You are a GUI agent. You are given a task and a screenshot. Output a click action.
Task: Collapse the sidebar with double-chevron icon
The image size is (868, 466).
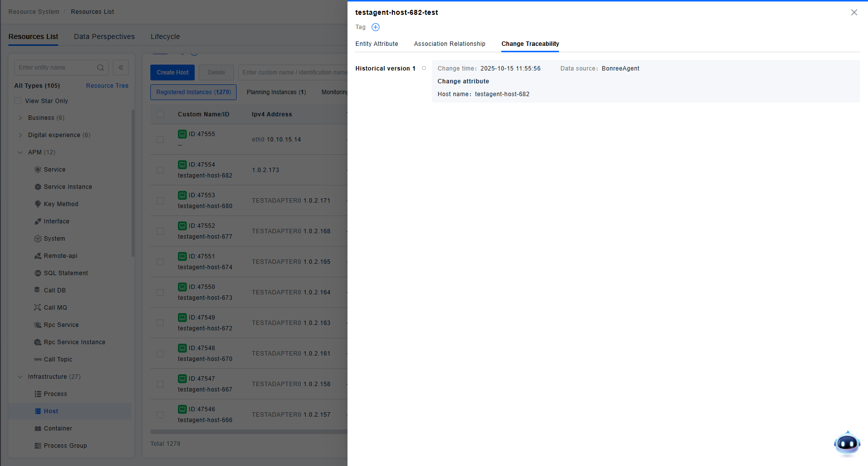tap(121, 68)
